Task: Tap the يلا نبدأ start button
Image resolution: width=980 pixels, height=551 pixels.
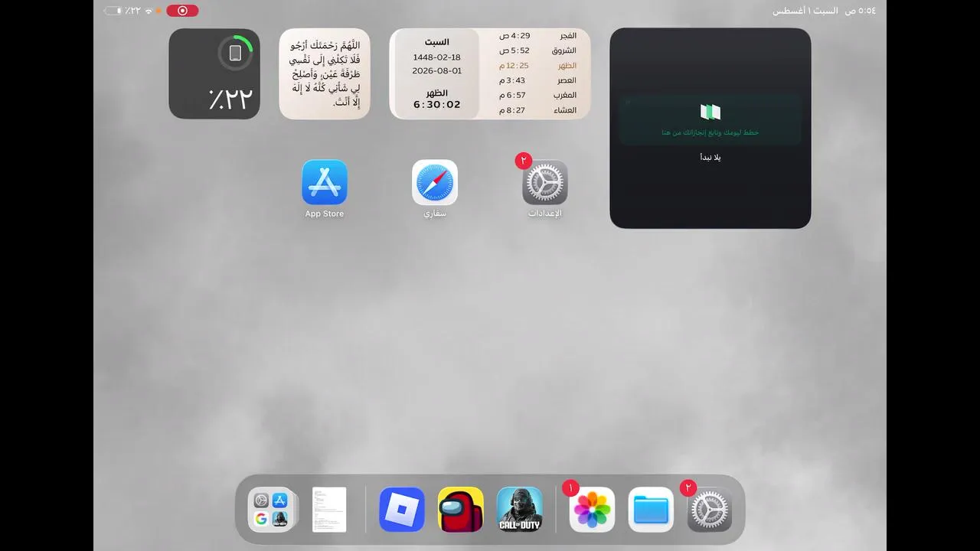Action: (x=710, y=158)
